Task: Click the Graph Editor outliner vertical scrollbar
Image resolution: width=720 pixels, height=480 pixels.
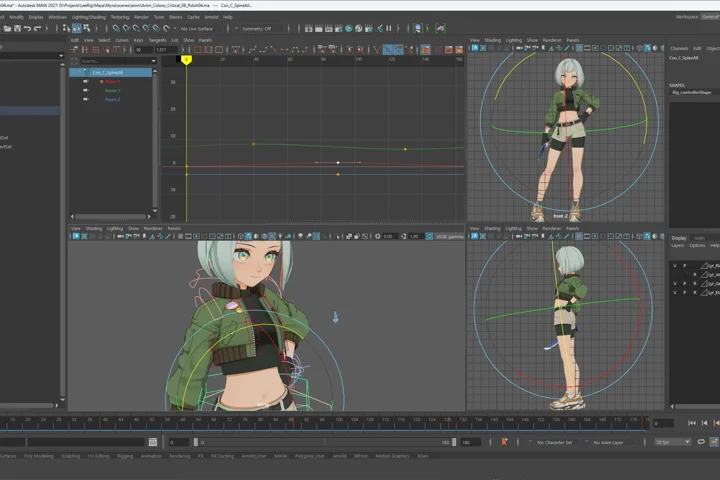Action: (x=155, y=140)
